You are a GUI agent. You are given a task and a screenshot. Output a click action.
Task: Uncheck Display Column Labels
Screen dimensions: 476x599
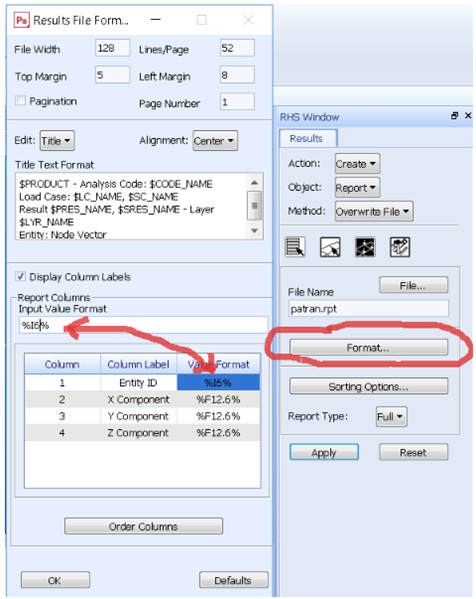click(20, 276)
